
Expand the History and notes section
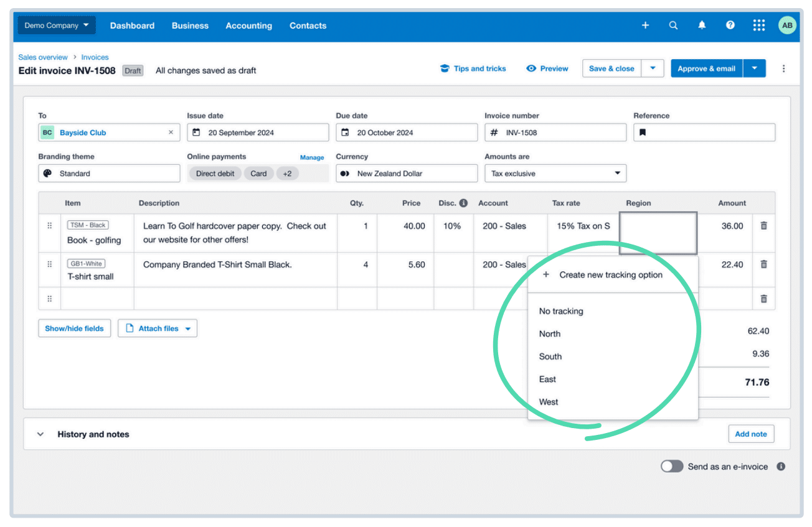click(40, 434)
